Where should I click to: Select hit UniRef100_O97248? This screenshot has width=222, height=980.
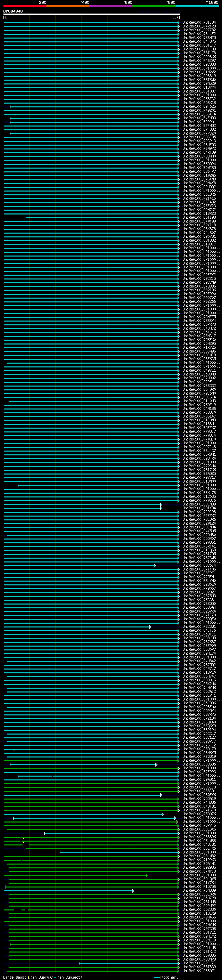tap(199, 447)
